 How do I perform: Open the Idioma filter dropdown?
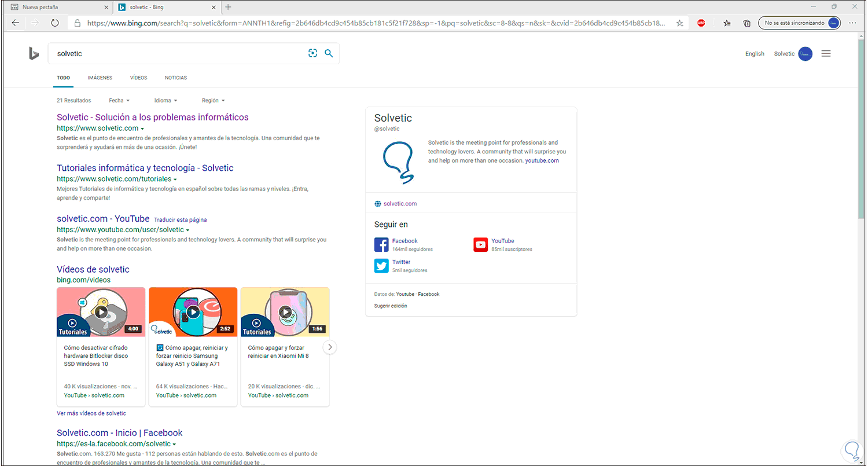(165, 101)
